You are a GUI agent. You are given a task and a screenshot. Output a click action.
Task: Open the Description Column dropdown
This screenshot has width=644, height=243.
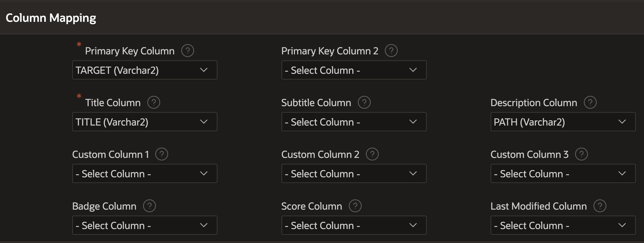[x=563, y=122]
